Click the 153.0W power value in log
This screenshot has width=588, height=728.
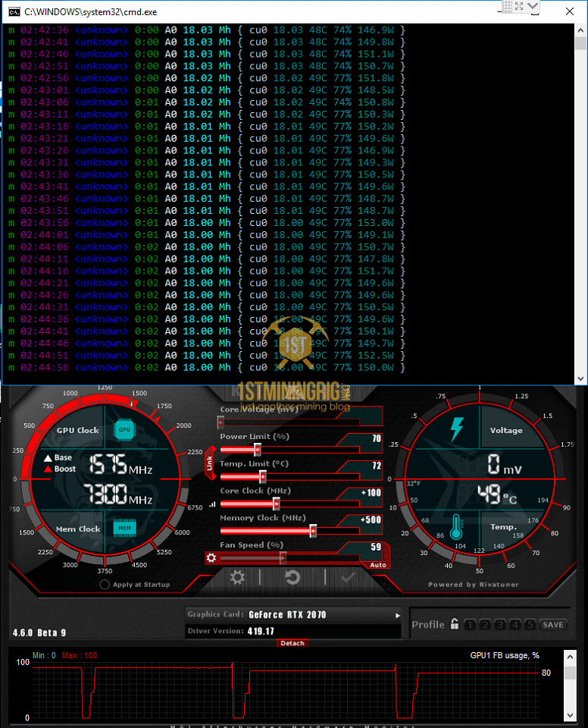pyautogui.click(x=375, y=223)
